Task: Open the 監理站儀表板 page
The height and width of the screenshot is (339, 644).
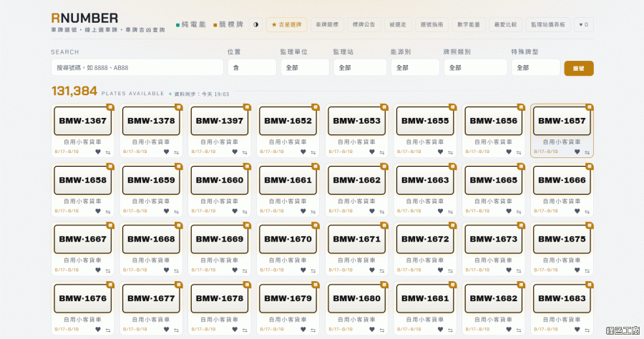Action: click(x=548, y=24)
